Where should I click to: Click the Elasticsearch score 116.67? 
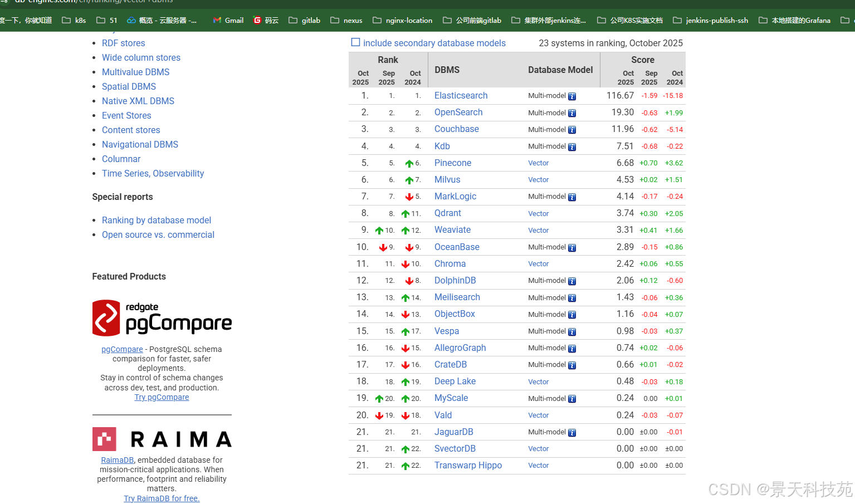tap(620, 95)
